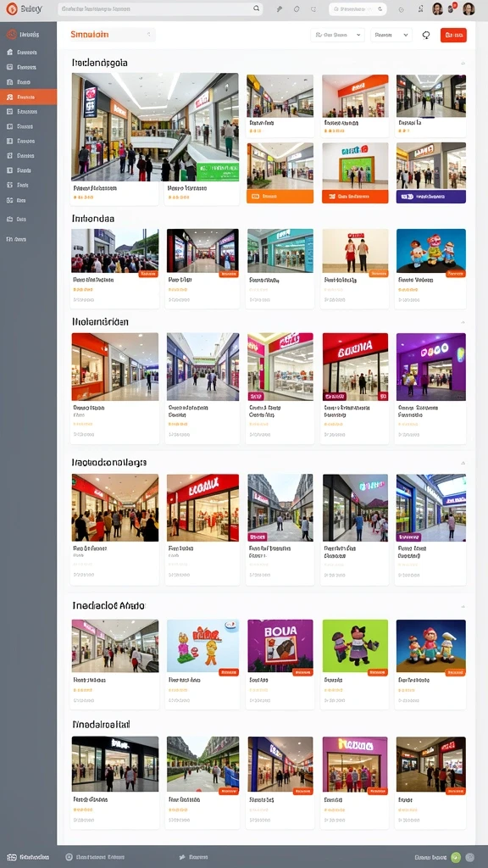Open the first dropdown left of the orange button
This screenshot has width=488, height=868.
pyautogui.click(x=337, y=35)
